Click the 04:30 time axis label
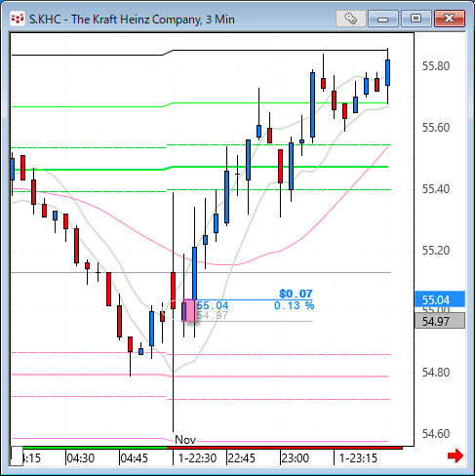Screen dimensions: 475x476 81,458
